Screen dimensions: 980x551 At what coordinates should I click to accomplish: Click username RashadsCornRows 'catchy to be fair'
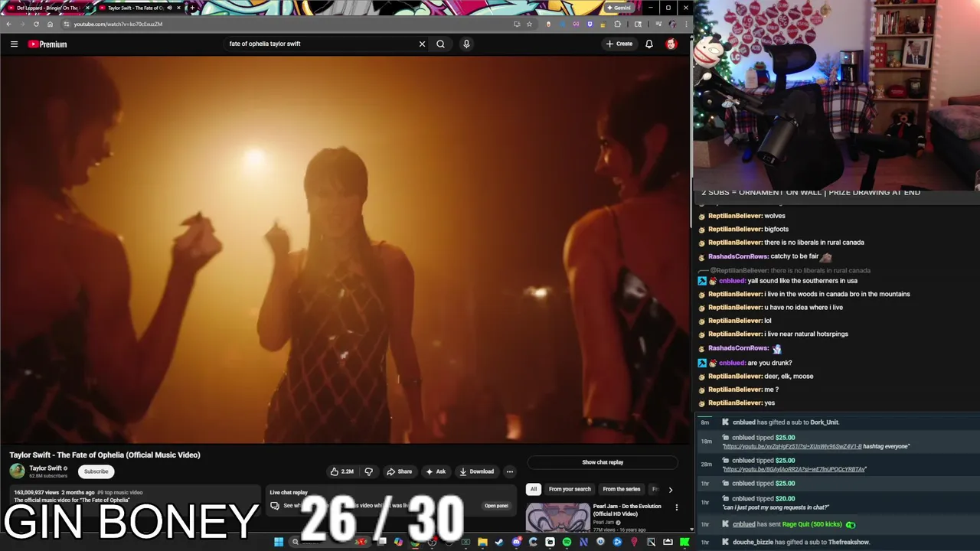pos(738,256)
